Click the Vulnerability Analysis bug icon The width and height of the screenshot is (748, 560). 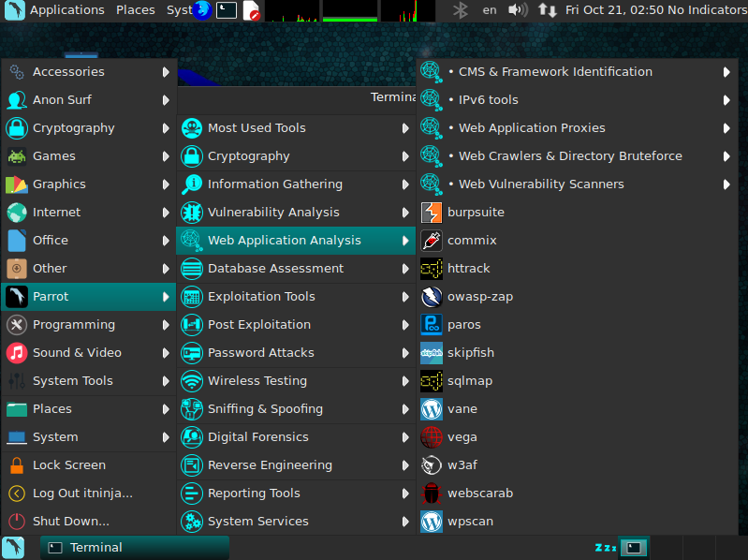[x=192, y=213]
